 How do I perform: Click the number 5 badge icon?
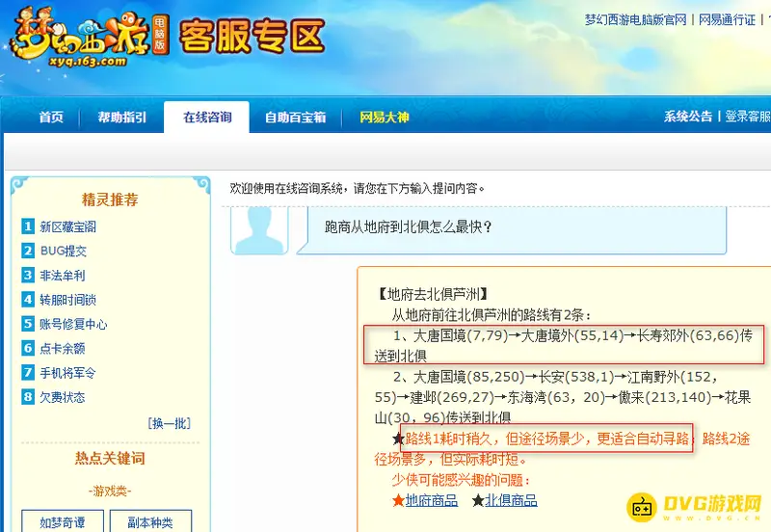[x=28, y=324]
